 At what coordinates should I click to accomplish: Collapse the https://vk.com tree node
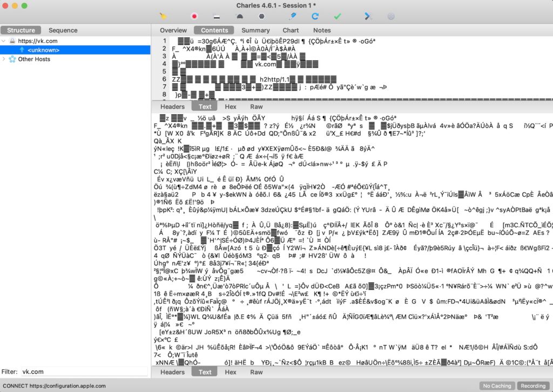pyautogui.click(x=5, y=40)
